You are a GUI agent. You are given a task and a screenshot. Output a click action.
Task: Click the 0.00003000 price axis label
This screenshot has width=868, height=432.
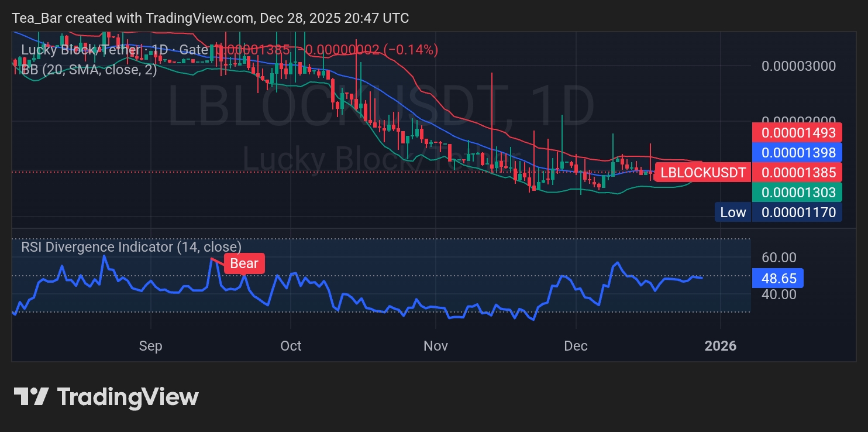point(798,66)
